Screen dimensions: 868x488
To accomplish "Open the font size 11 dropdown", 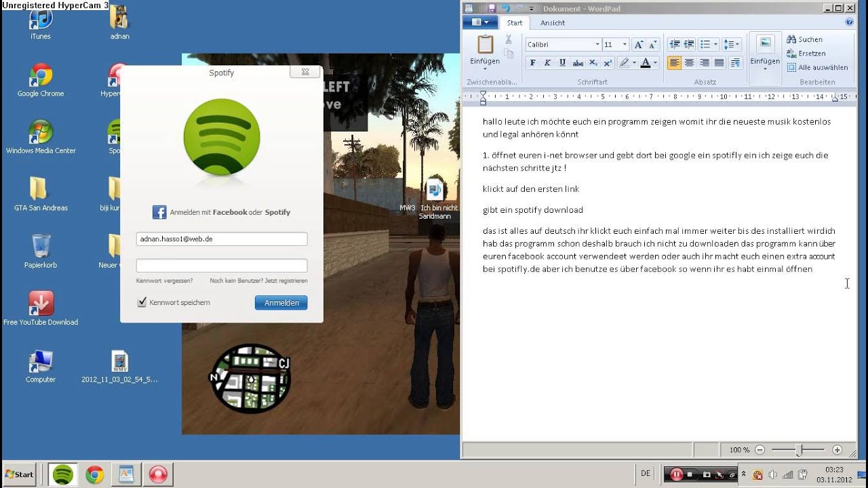I will [625, 45].
